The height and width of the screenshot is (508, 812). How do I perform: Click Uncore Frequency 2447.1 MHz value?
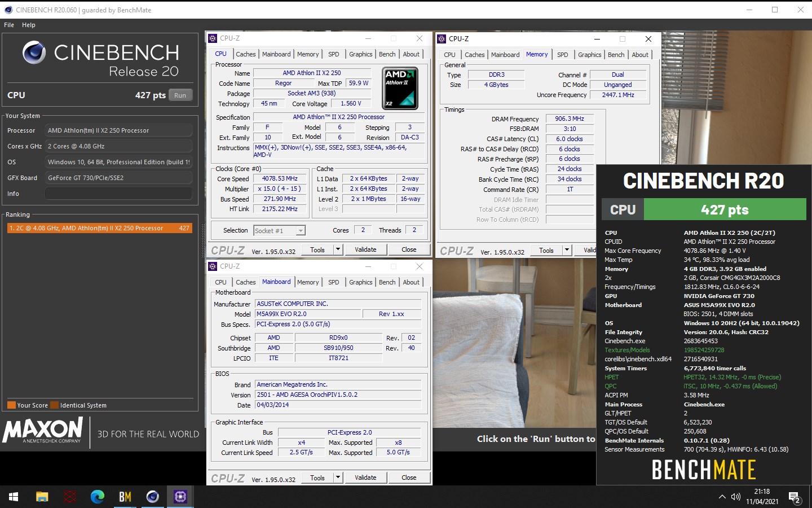(618, 95)
